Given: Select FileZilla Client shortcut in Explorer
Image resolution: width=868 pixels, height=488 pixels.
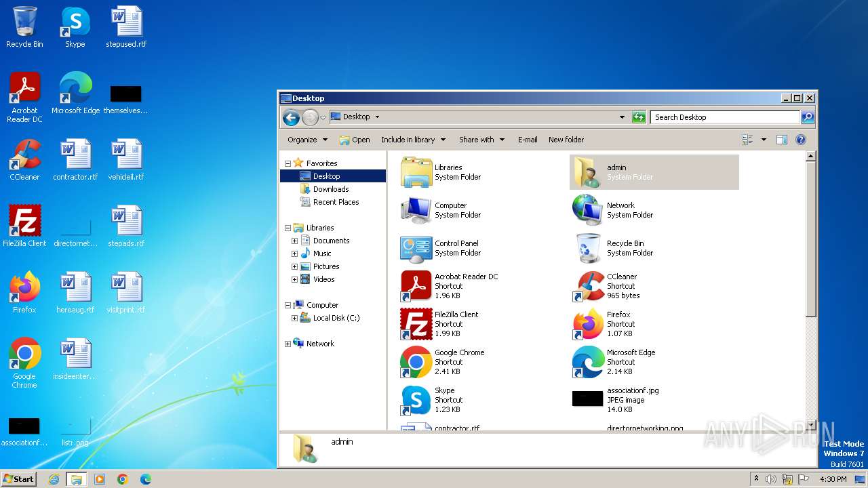Looking at the screenshot, I should coord(483,324).
